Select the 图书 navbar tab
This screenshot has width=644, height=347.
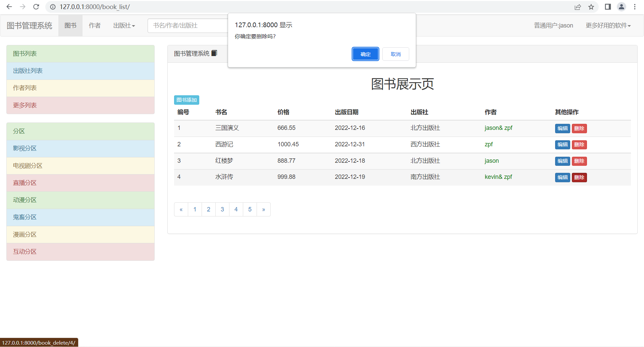pos(70,26)
